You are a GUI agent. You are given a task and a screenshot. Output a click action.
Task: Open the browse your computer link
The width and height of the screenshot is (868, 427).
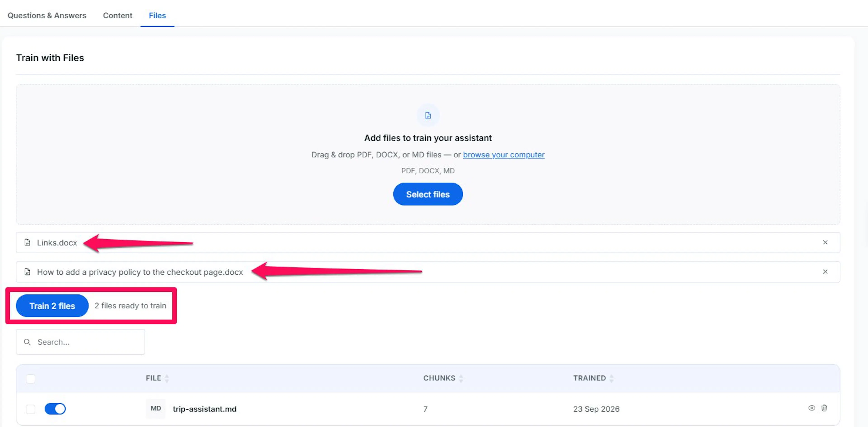tap(503, 155)
